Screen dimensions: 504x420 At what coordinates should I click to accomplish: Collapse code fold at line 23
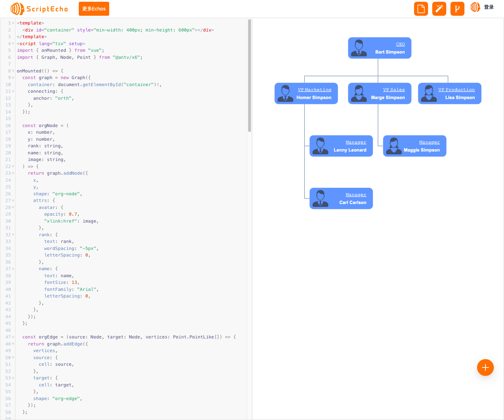[13, 173]
